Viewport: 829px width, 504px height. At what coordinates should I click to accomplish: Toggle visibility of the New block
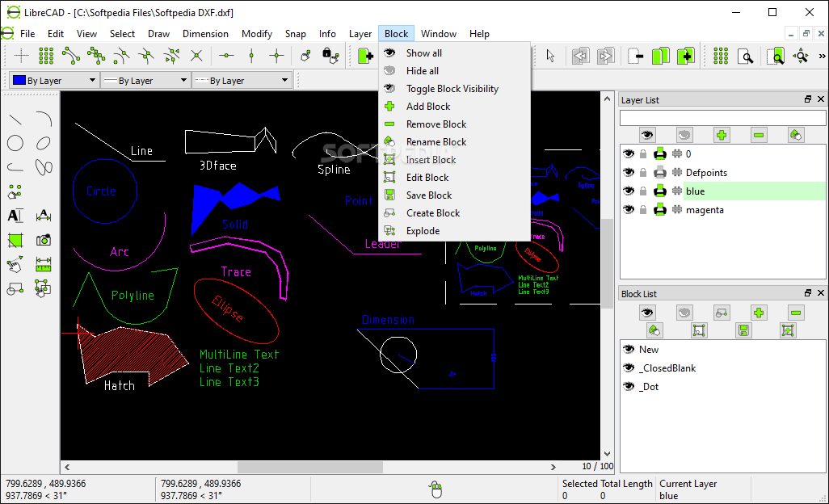[x=628, y=349]
